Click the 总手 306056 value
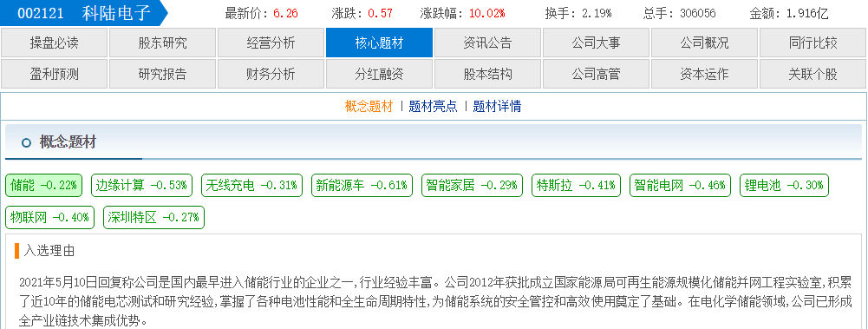The height and width of the screenshot is (329, 868). [697, 14]
